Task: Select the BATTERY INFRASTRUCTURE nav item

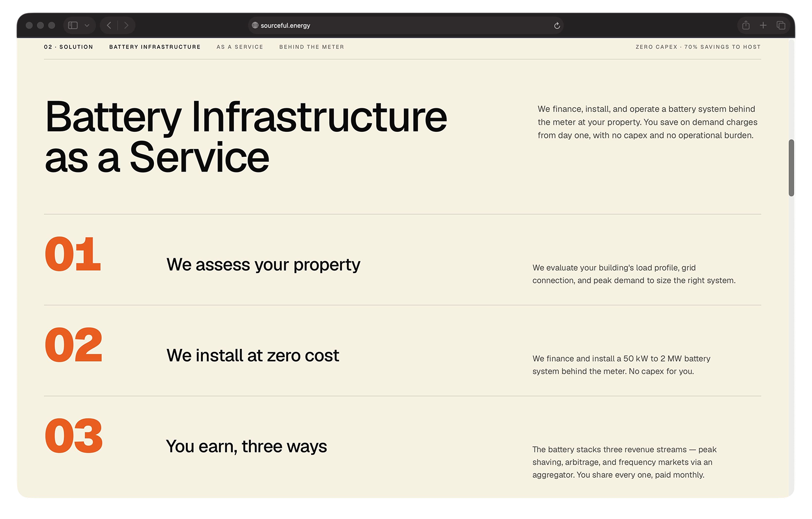Action: click(155, 47)
